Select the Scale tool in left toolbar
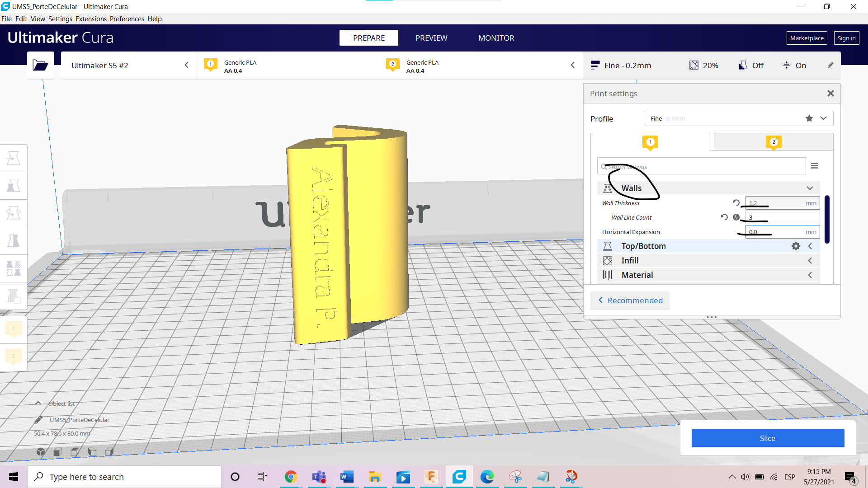The image size is (868, 488). pos(14,186)
